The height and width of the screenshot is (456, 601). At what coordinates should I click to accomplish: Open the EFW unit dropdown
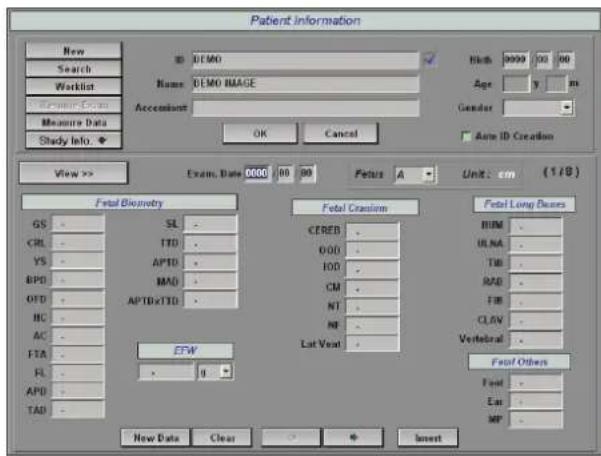click(x=226, y=371)
